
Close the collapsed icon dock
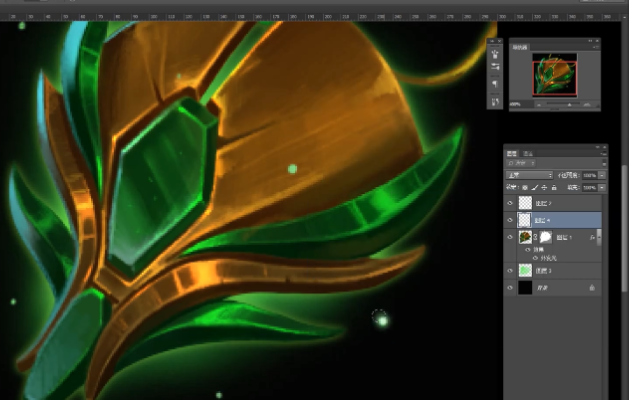point(499,41)
